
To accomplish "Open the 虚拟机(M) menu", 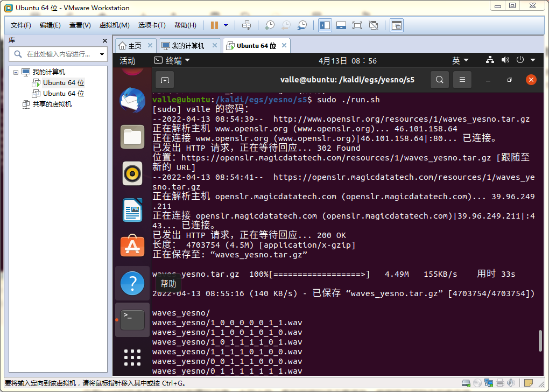I will pos(115,25).
